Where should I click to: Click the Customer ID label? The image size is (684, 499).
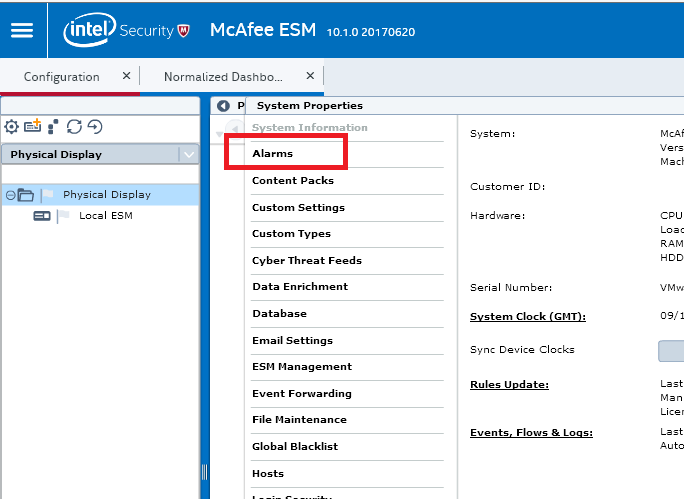tap(508, 187)
